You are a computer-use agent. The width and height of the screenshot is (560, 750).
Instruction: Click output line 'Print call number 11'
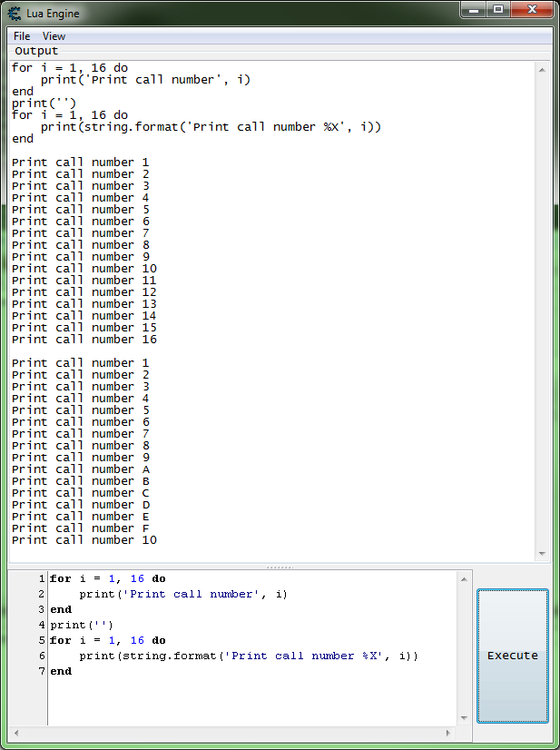point(84,281)
